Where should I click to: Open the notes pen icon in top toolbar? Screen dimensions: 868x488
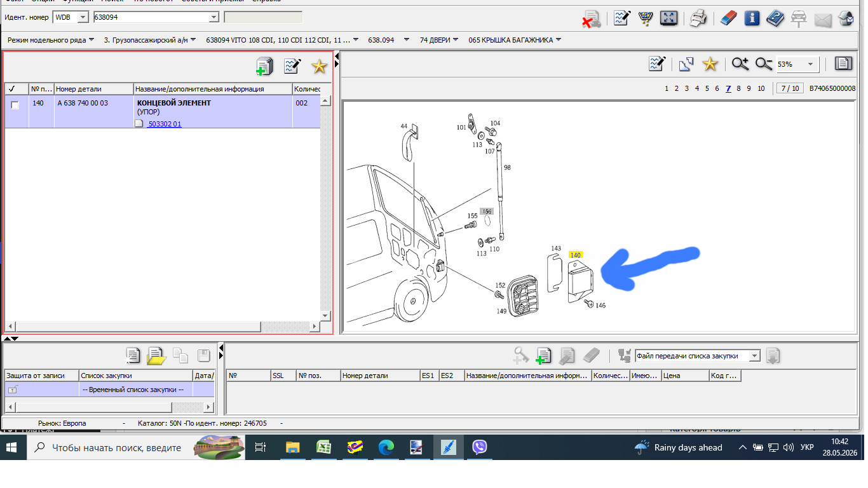coord(622,18)
